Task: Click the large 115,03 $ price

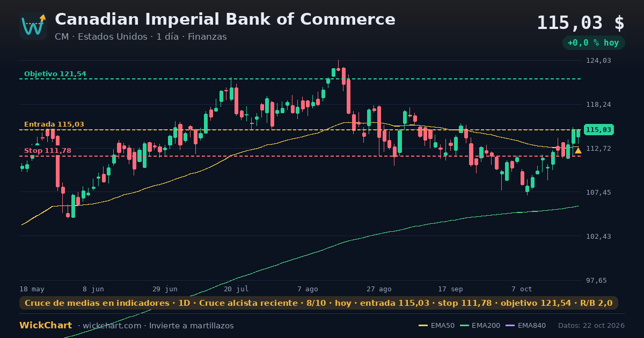Action: 581,23
